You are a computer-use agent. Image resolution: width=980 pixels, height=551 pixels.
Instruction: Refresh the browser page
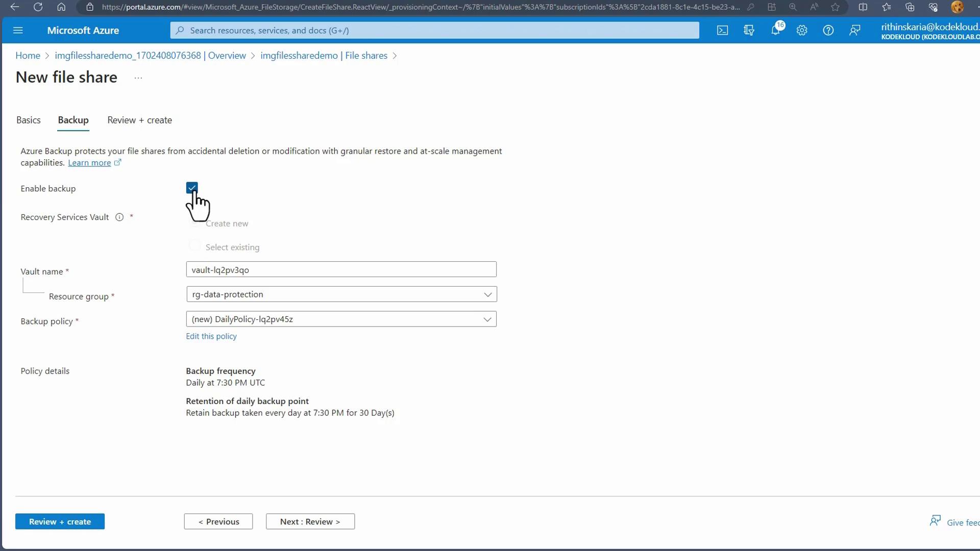point(38,7)
